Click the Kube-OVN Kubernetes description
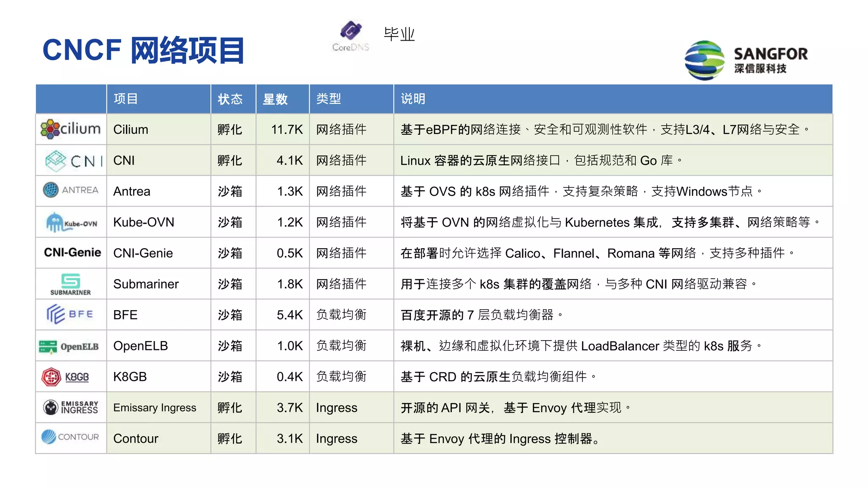 click(x=610, y=222)
